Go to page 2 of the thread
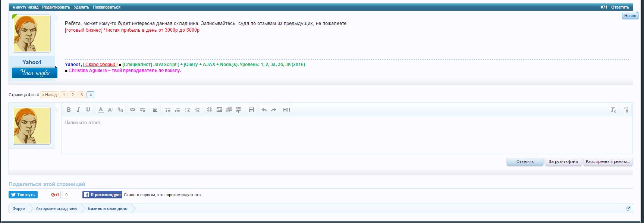This screenshot has height=223, width=644. [73, 95]
